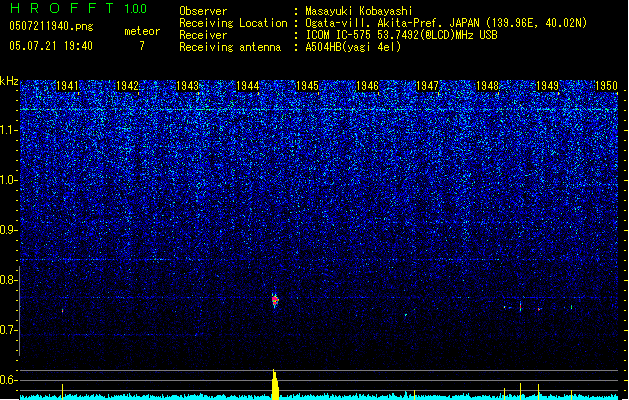This screenshot has height=400, width=629.
Task: Click the 1943 time axis label
Action: tap(187, 86)
